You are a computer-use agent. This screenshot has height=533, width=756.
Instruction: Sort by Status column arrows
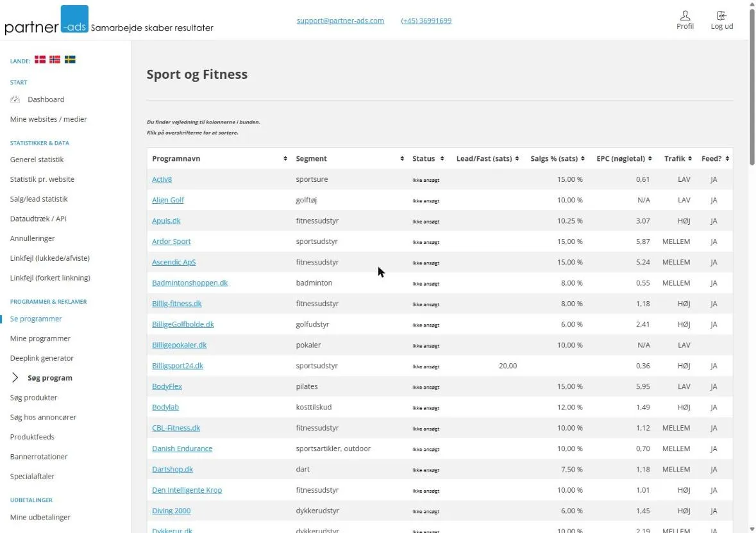[442, 158]
